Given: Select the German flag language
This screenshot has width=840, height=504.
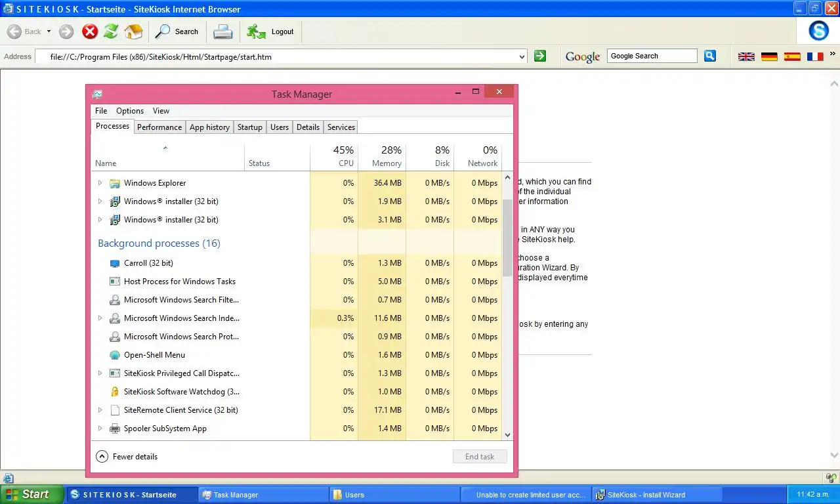Looking at the screenshot, I should (769, 57).
